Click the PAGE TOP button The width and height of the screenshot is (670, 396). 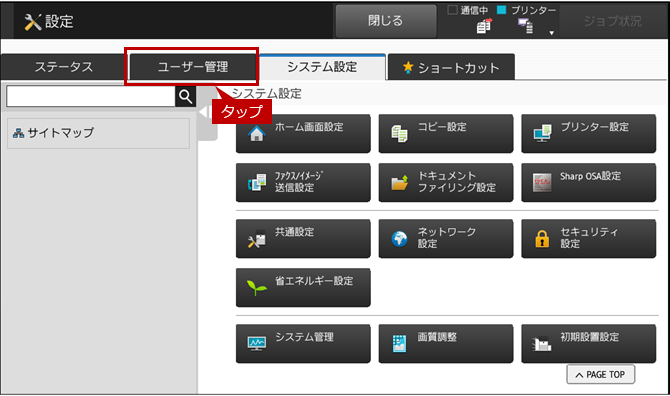click(x=601, y=375)
